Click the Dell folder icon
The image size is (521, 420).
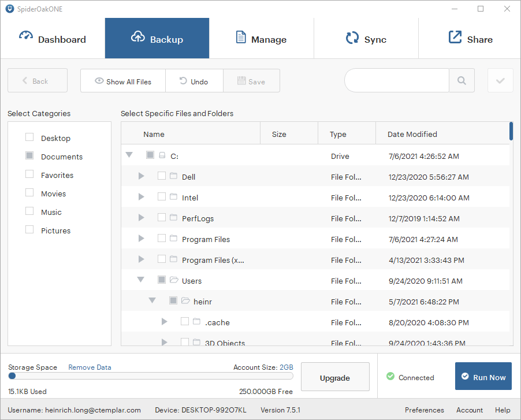[173, 176]
